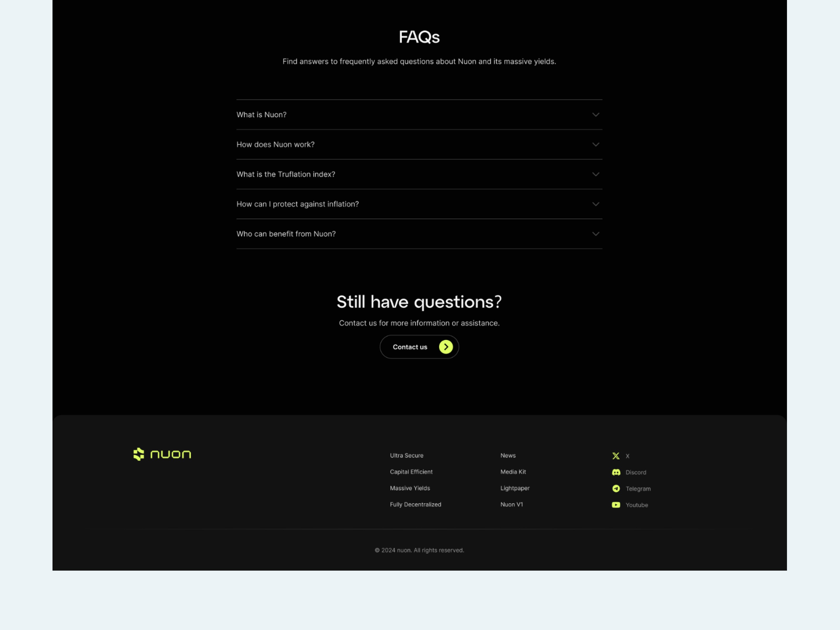Open the Youtube channel icon
Viewport: 840px width, 630px height.
[616, 505]
